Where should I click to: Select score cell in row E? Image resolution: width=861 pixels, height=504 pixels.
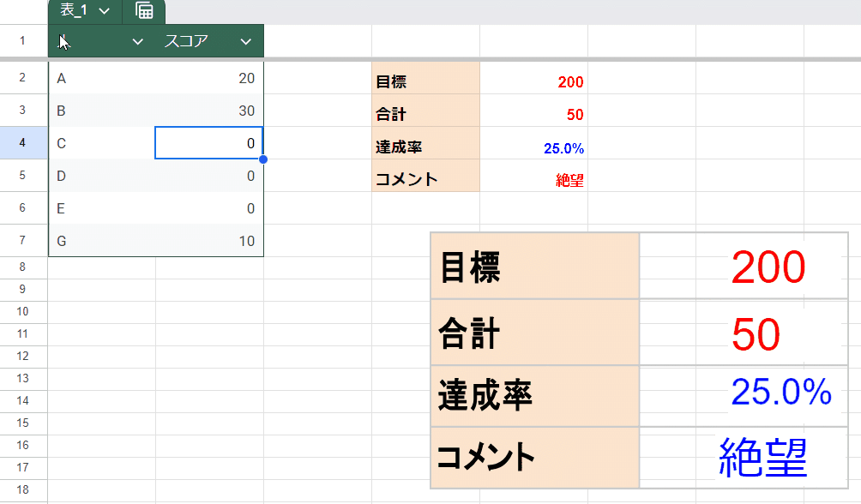click(210, 208)
